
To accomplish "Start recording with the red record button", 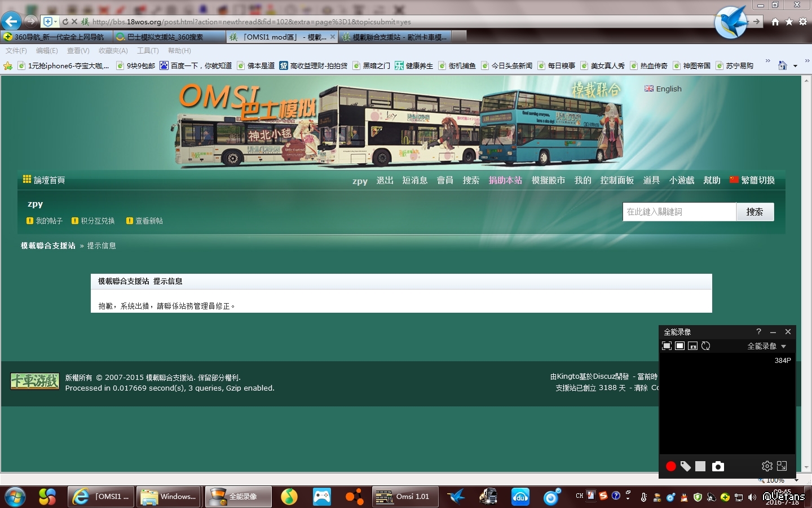I will [670, 466].
